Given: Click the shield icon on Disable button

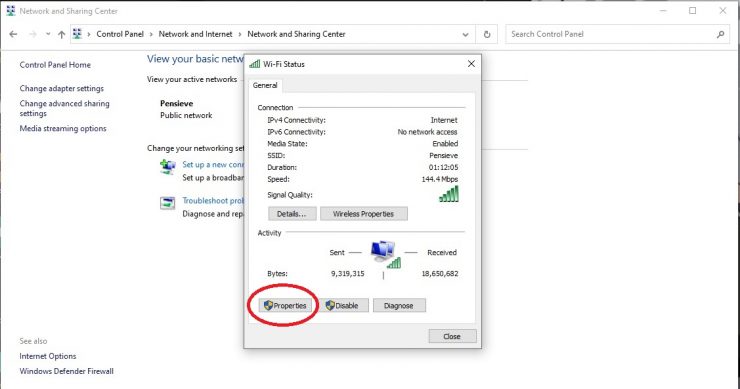Looking at the screenshot, I should coord(330,305).
